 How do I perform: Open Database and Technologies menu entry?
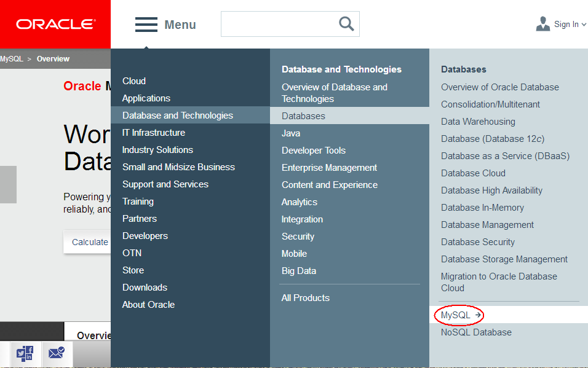pyautogui.click(x=190, y=115)
